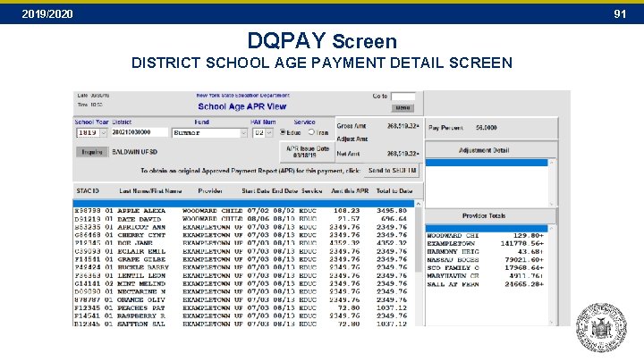This screenshot has width=644, height=362.
Task: Select the MINT MELIND payment row
Action: (241, 283)
